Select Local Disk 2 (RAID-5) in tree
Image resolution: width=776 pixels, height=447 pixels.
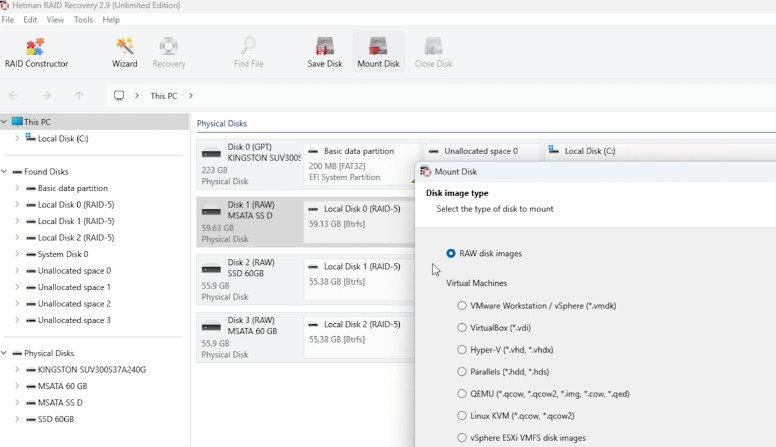pyautogui.click(x=76, y=238)
